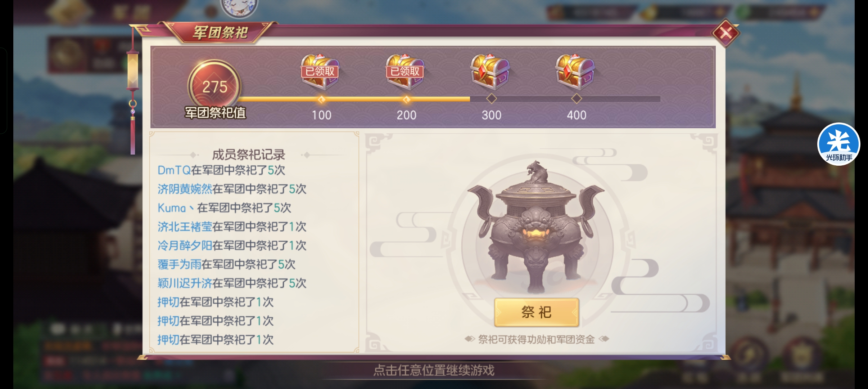Select 冷月醉夕阳's sacrifice record entry
The width and height of the screenshot is (868, 389).
(232, 245)
